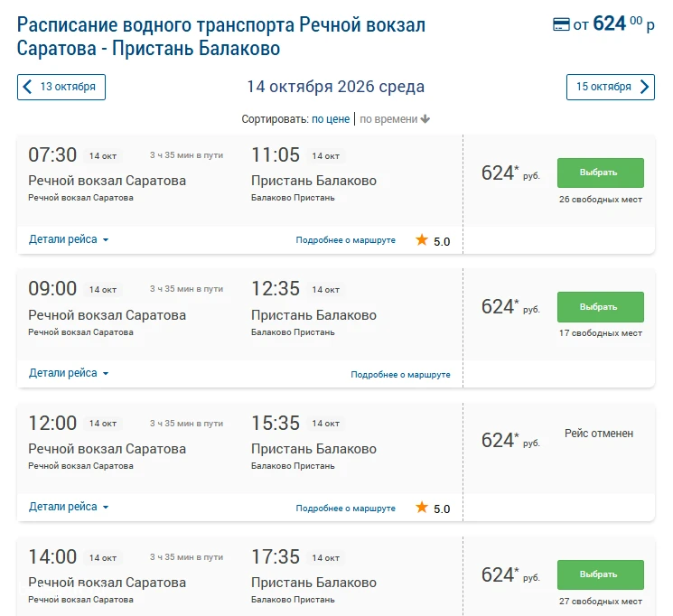This screenshot has height=616, width=673.
Task: Go to the 15 October schedule
Action: pyautogui.click(x=611, y=87)
